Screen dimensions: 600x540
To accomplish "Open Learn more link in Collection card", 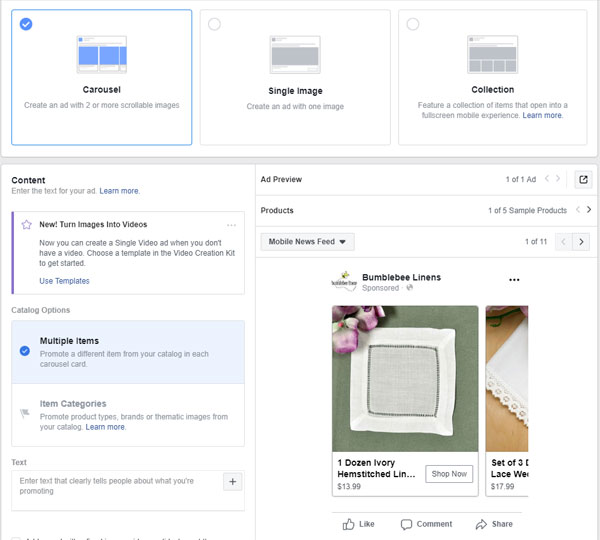I will tap(542, 115).
